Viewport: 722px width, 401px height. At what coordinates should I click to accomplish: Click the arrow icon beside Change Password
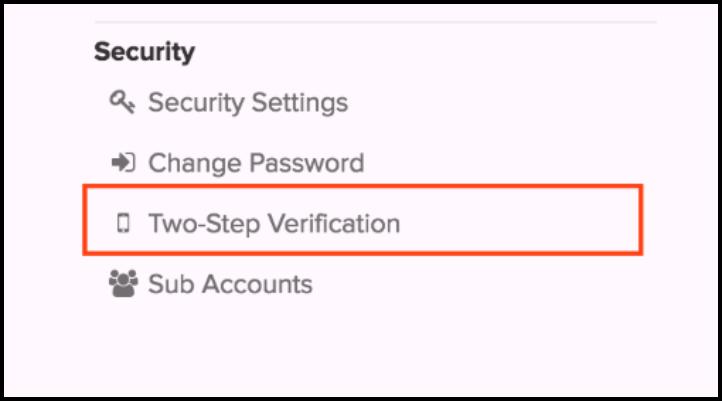(x=122, y=163)
